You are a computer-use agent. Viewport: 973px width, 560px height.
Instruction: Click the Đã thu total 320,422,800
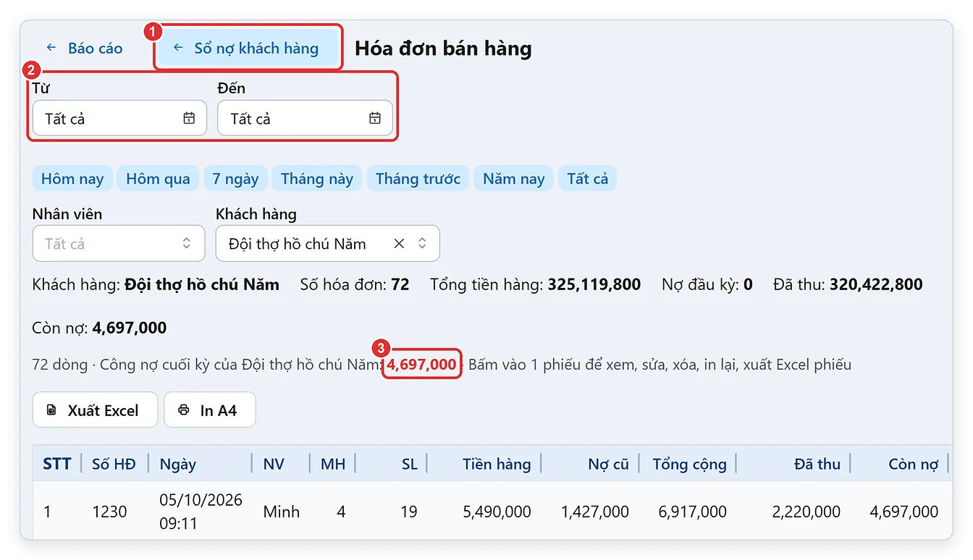click(876, 284)
